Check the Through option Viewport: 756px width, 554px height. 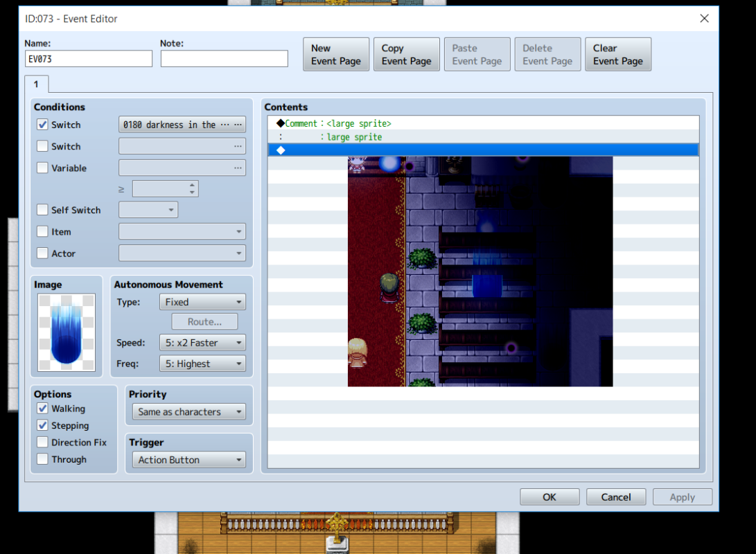click(x=42, y=459)
